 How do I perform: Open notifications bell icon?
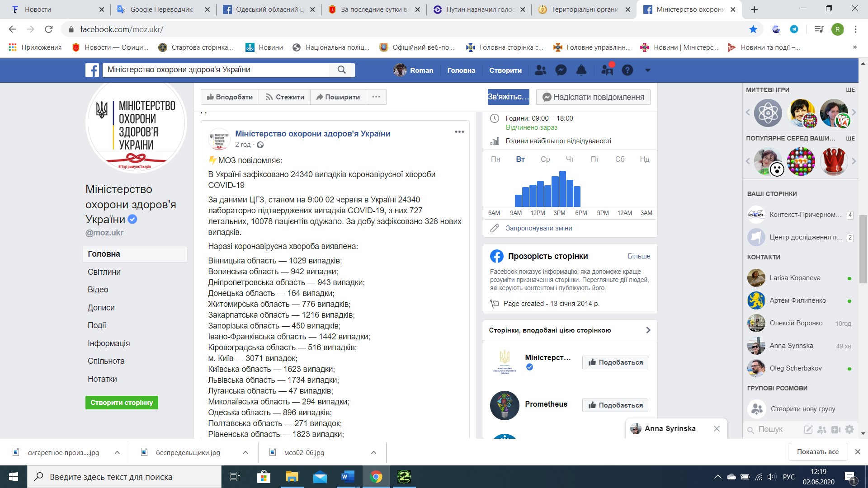pos(581,70)
